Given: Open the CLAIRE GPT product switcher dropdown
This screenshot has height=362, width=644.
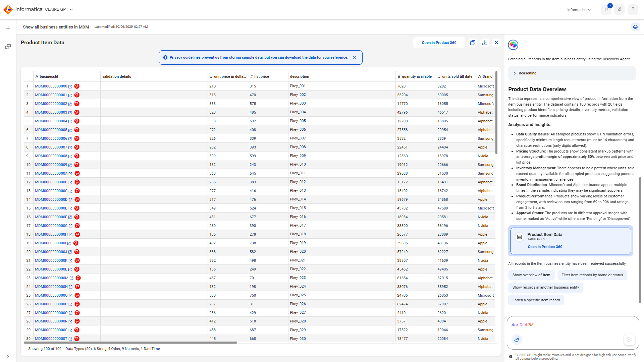Looking at the screenshot, I should point(59,9).
